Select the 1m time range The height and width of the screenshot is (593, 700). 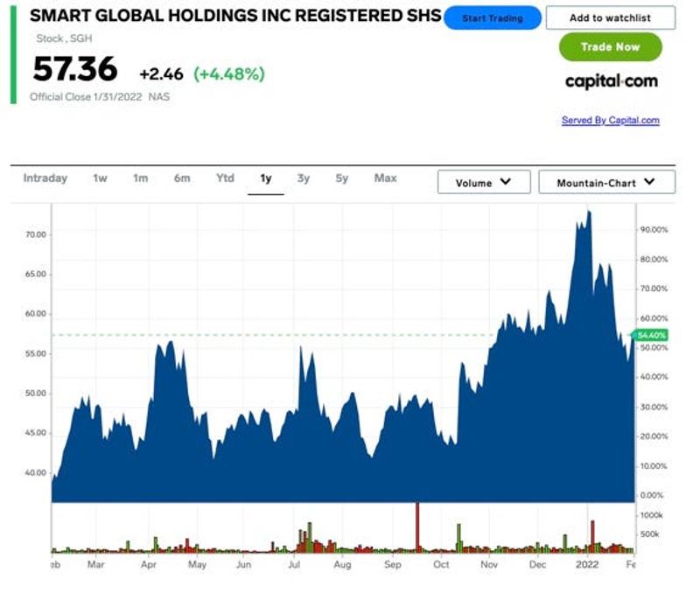pos(140,178)
